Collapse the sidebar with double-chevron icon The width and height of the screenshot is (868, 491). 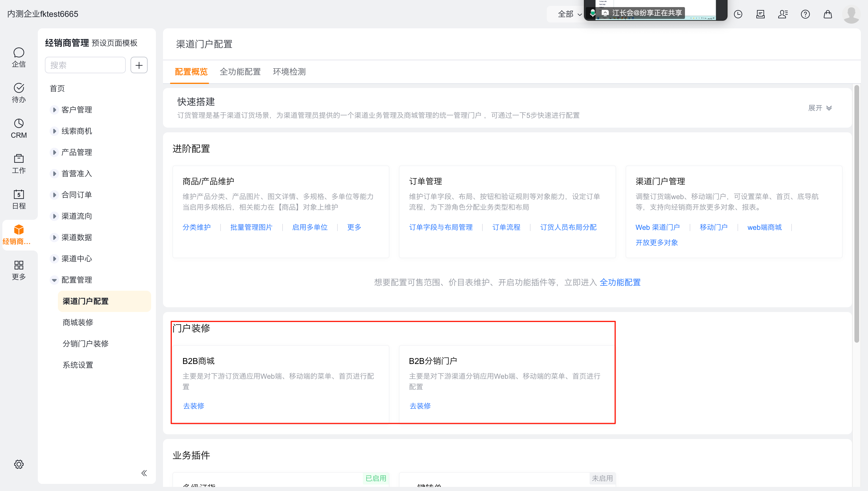(144, 473)
